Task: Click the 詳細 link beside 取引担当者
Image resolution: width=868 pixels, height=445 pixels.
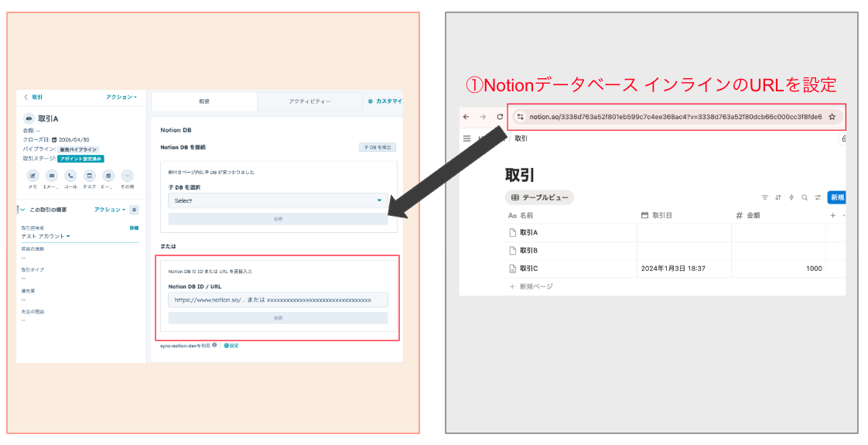Action: click(x=134, y=228)
